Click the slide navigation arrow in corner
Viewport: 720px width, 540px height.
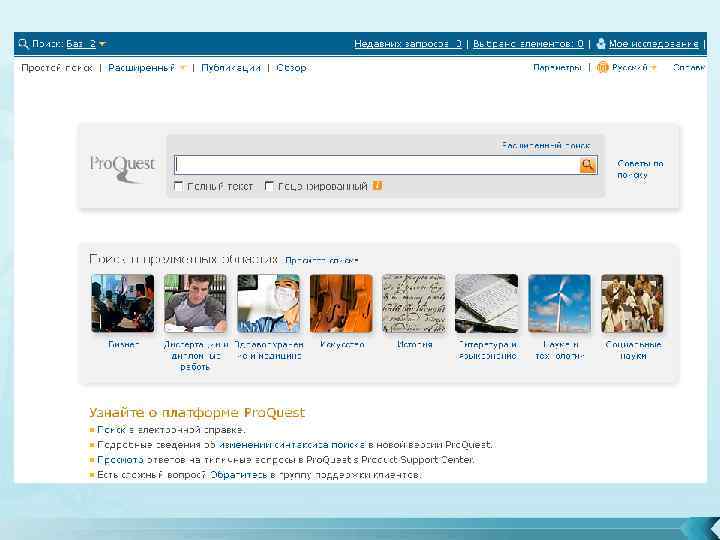click(702, 528)
